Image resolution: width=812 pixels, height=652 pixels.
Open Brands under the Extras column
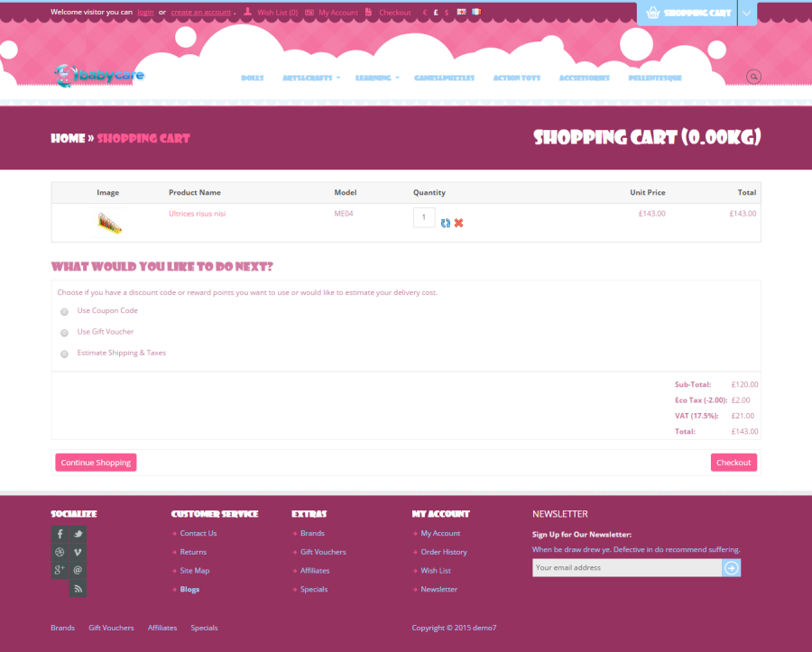coord(312,534)
